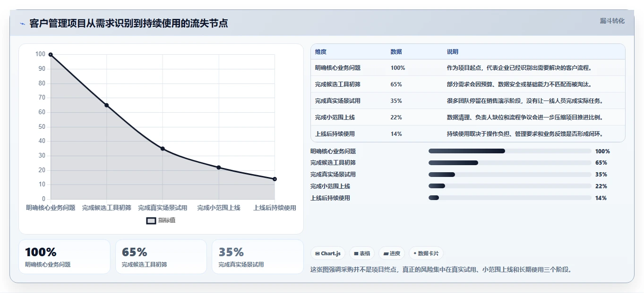Viewport: 644px width, 293px height.
Task: Click the 完成候选工具初筛 x-axis label
Action: (107, 208)
